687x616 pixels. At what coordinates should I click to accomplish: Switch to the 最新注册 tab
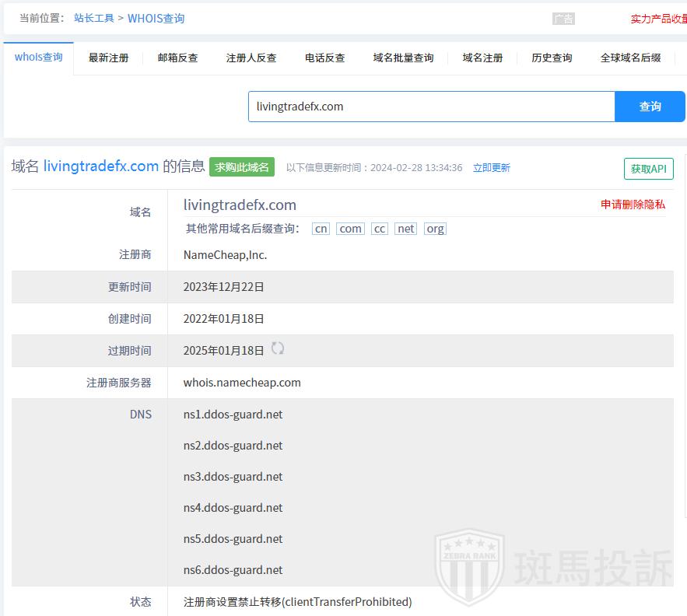tap(108, 58)
